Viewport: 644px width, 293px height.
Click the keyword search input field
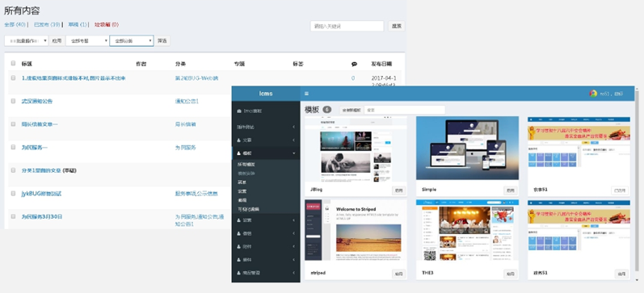347,27
